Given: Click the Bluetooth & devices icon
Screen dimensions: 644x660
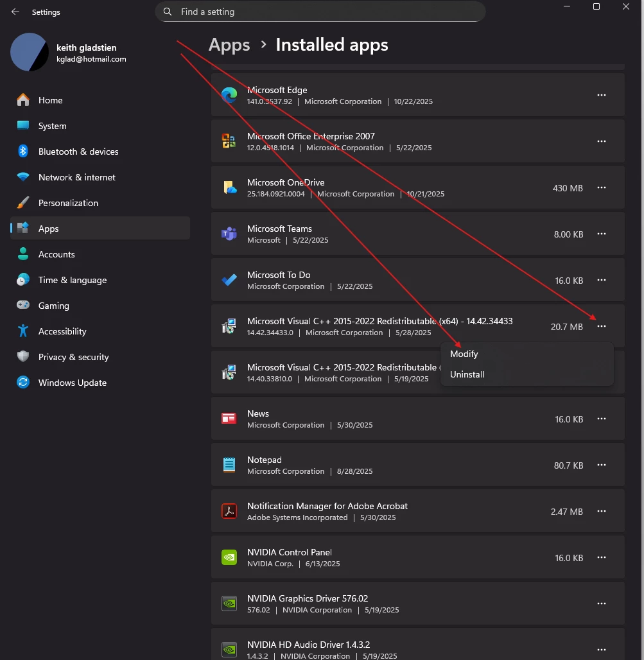Looking at the screenshot, I should 23,151.
